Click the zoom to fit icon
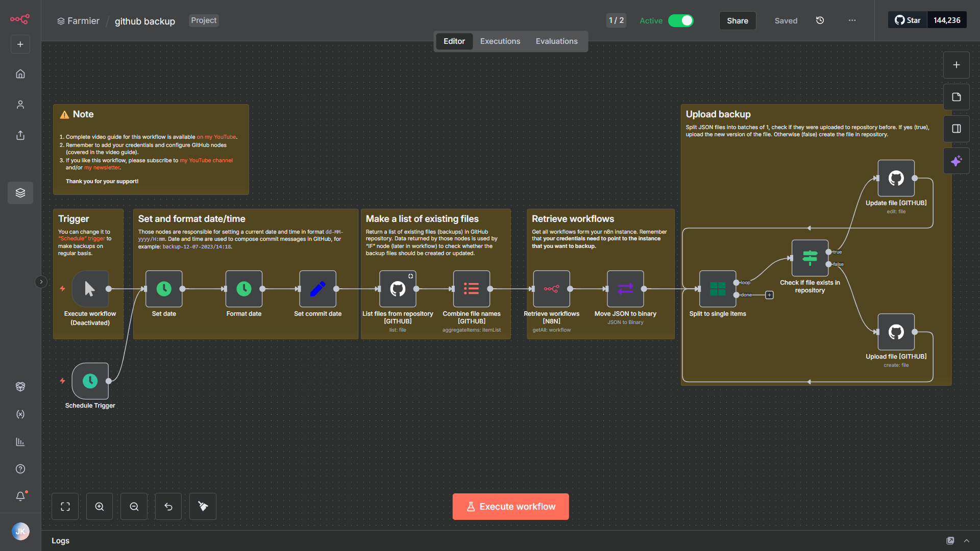The width and height of the screenshot is (980, 551). (x=65, y=507)
